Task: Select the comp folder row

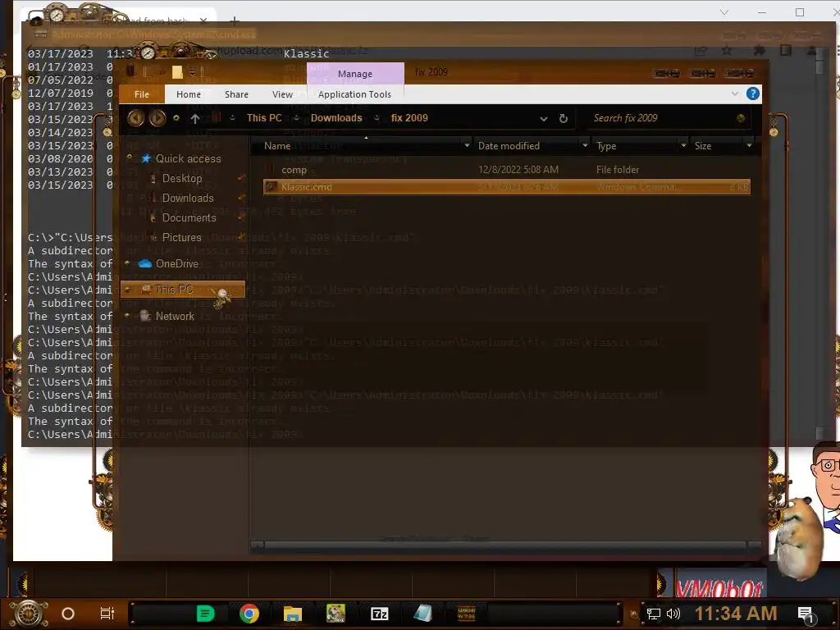Action: coord(507,170)
